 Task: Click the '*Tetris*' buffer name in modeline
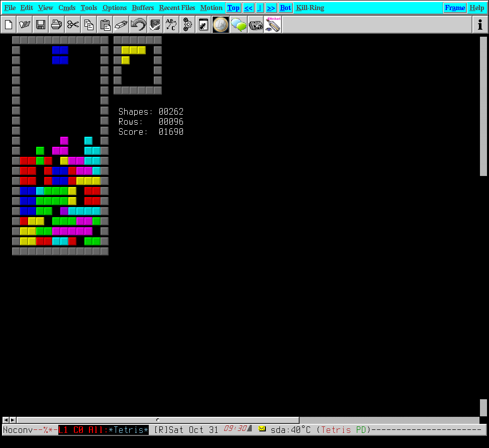point(129,430)
